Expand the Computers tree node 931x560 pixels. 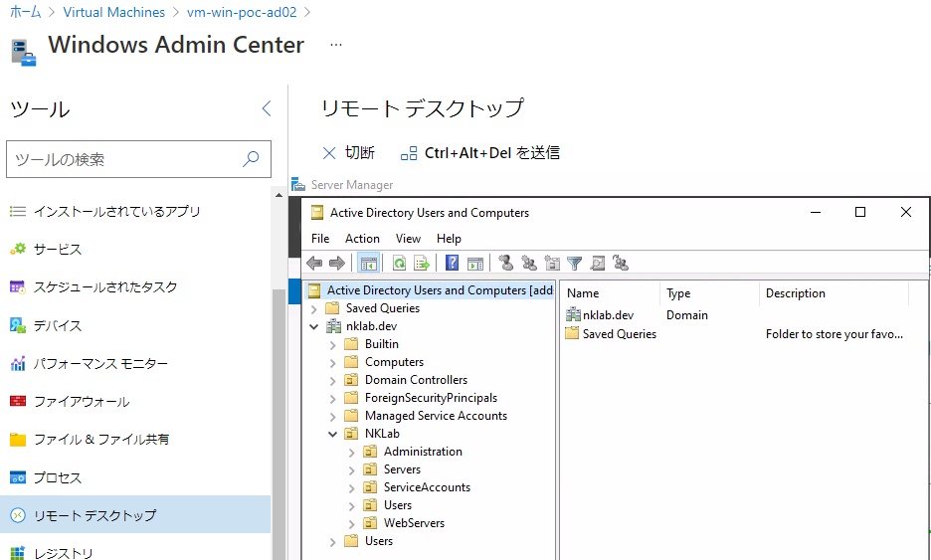[x=333, y=362]
